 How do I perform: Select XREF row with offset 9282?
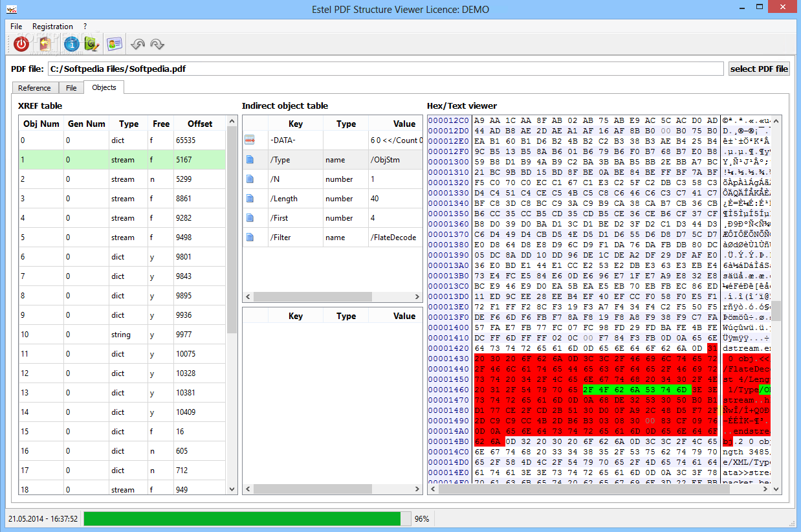122,218
